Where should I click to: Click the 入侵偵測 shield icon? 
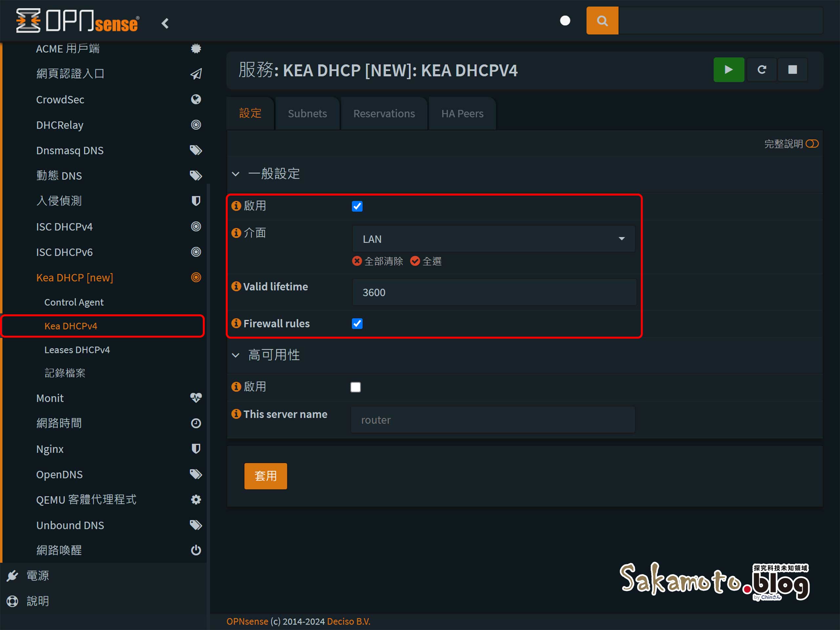coord(196,200)
